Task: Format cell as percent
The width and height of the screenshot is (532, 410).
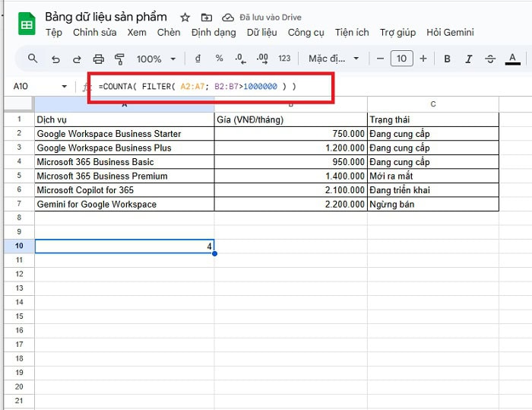Action: coord(219,59)
